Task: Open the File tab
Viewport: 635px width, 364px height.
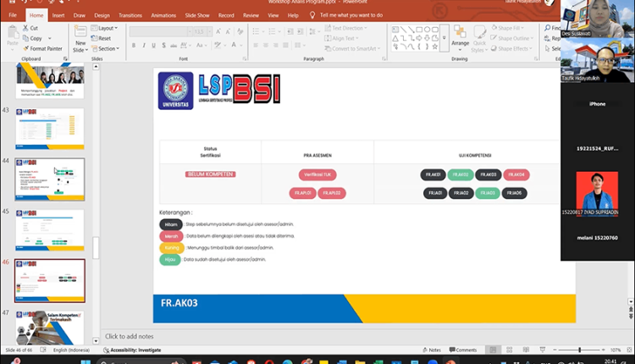Action: 13,15
